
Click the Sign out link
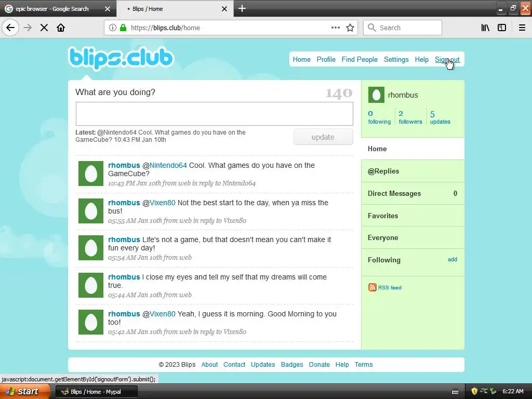(x=447, y=59)
